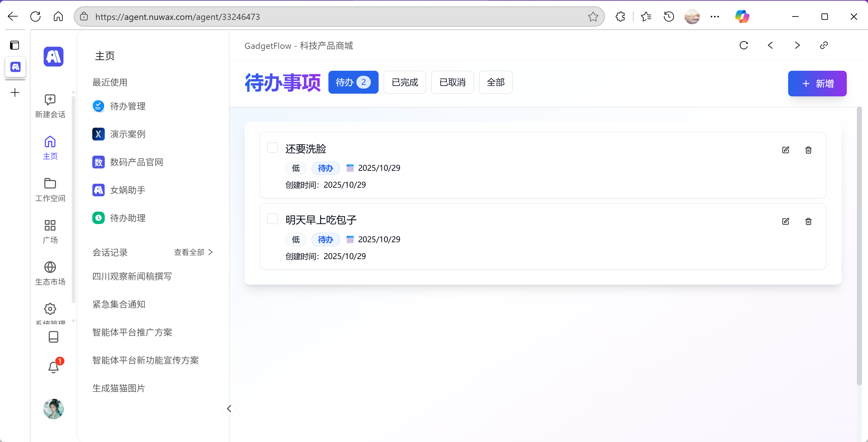Switch to 已完成 filter tab
This screenshot has width=868, height=442.
pos(404,82)
